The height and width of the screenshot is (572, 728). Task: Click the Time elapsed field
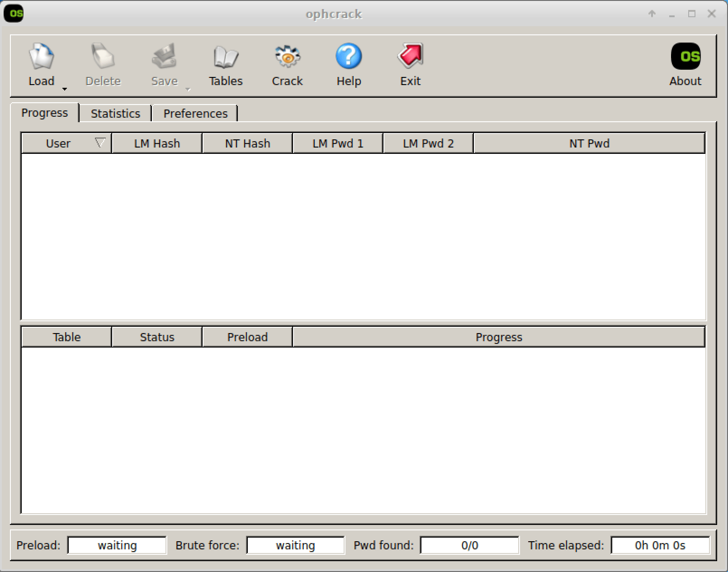pos(660,545)
